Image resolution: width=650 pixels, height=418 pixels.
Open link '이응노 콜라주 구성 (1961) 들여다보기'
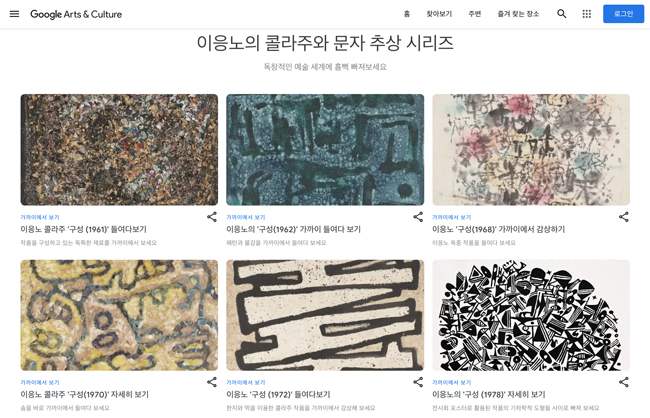83,229
